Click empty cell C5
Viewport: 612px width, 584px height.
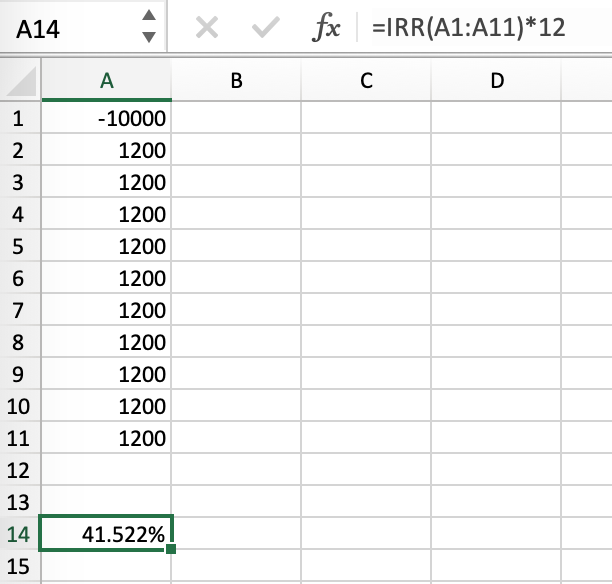point(366,246)
